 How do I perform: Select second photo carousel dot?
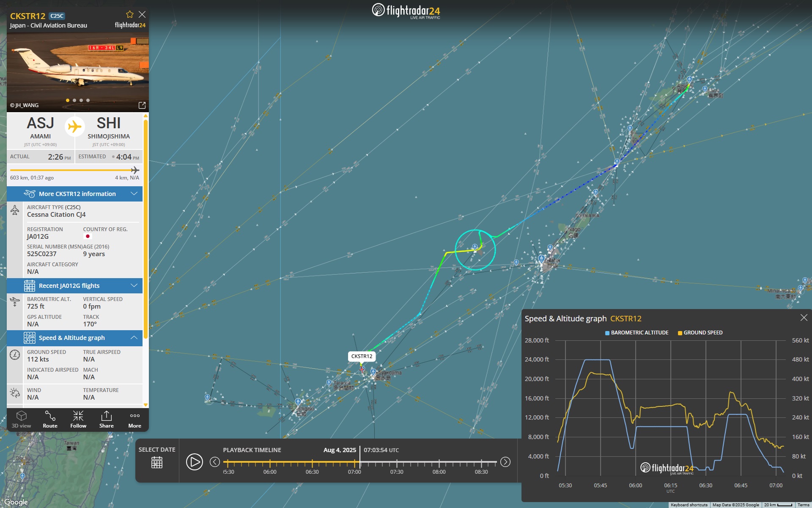[74, 100]
